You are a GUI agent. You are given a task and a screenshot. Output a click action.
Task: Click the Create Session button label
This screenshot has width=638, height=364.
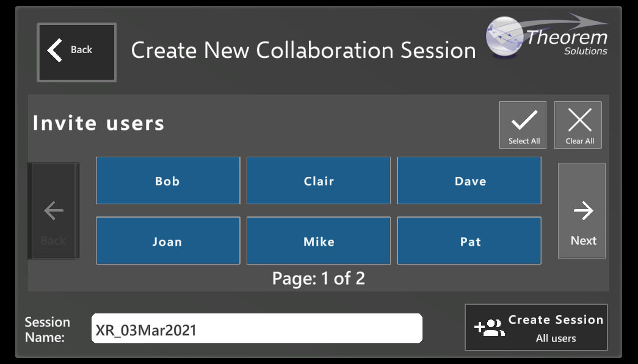point(556,320)
